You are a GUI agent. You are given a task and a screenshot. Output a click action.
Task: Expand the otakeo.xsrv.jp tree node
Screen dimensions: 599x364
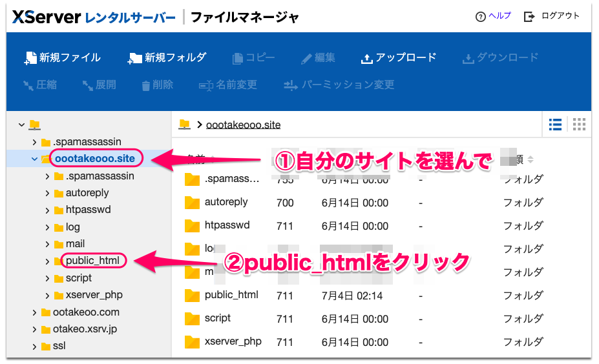click(x=34, y=329)
